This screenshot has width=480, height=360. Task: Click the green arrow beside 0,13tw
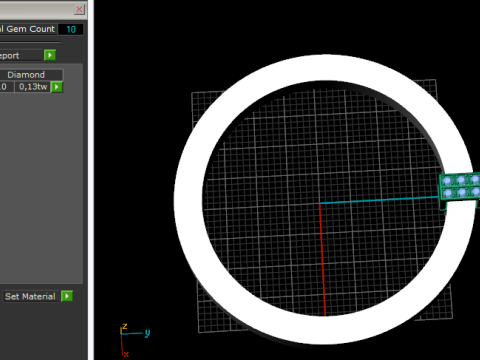point(57,87)
